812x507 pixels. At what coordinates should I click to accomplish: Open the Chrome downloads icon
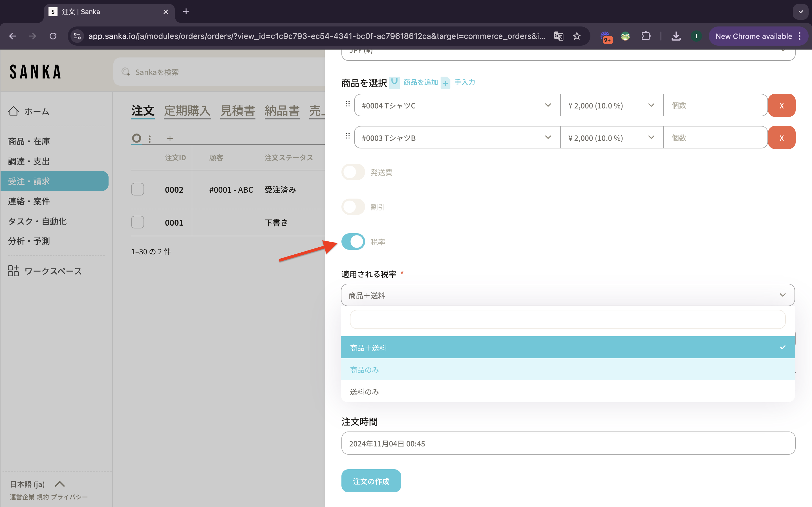point(676,36)
